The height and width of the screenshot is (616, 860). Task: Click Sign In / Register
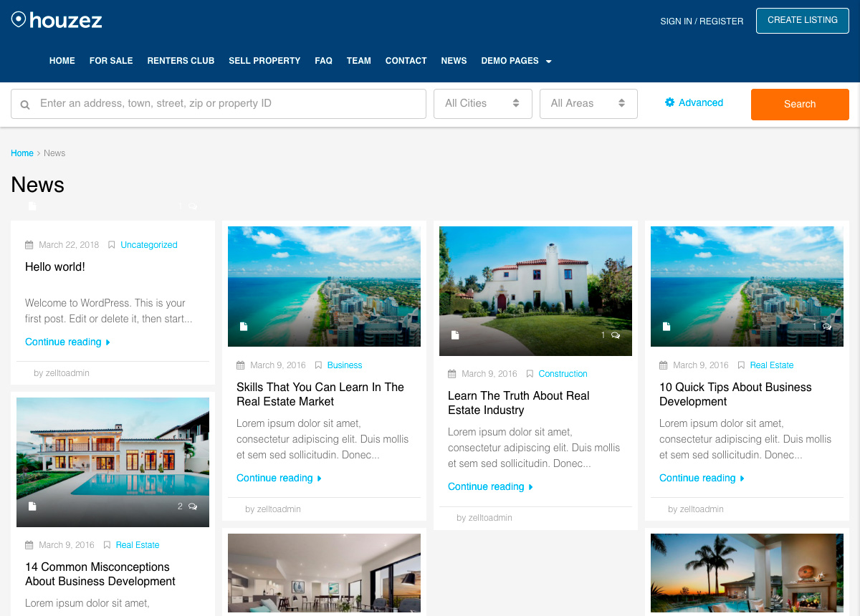coord(702,21)
